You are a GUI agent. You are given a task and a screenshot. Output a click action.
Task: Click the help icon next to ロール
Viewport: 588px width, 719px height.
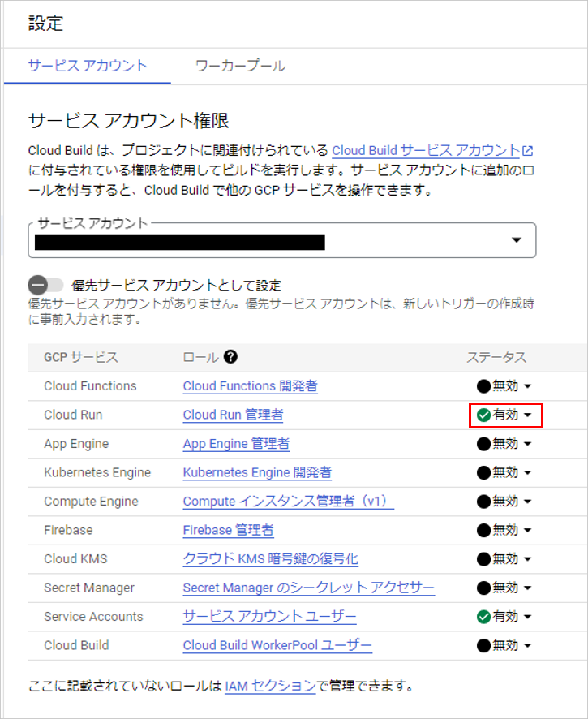230,357
